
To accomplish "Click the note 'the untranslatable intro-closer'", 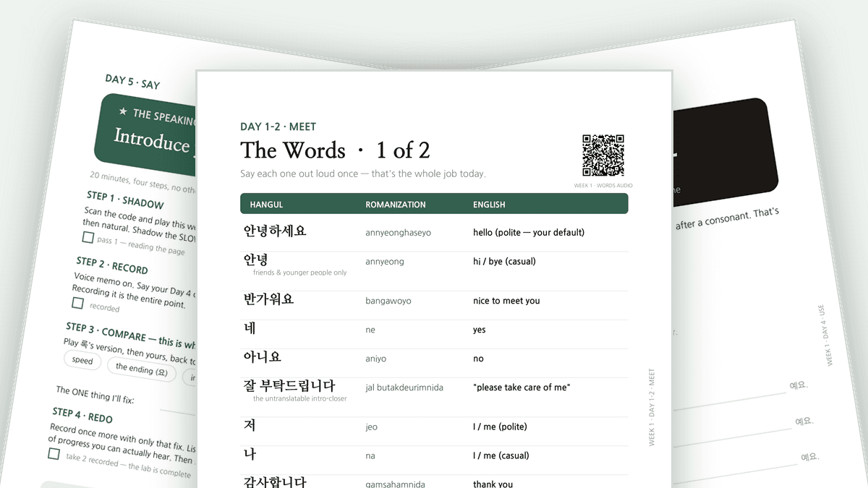I will coord(299,398).
